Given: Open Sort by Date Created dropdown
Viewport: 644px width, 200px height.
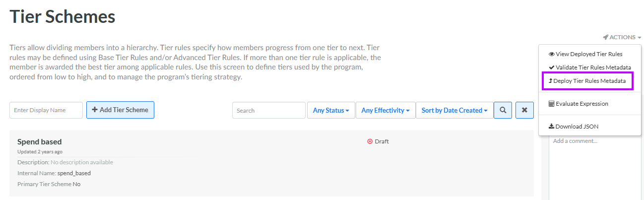Looking at the screenshot, I should tap(454, 110).
